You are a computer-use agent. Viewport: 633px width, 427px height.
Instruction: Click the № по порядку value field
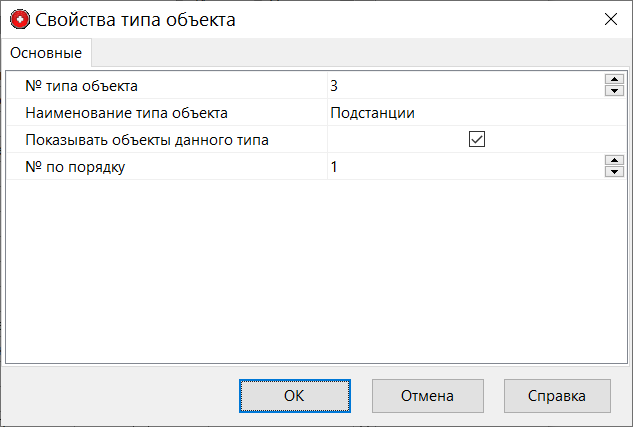(460, 167)
